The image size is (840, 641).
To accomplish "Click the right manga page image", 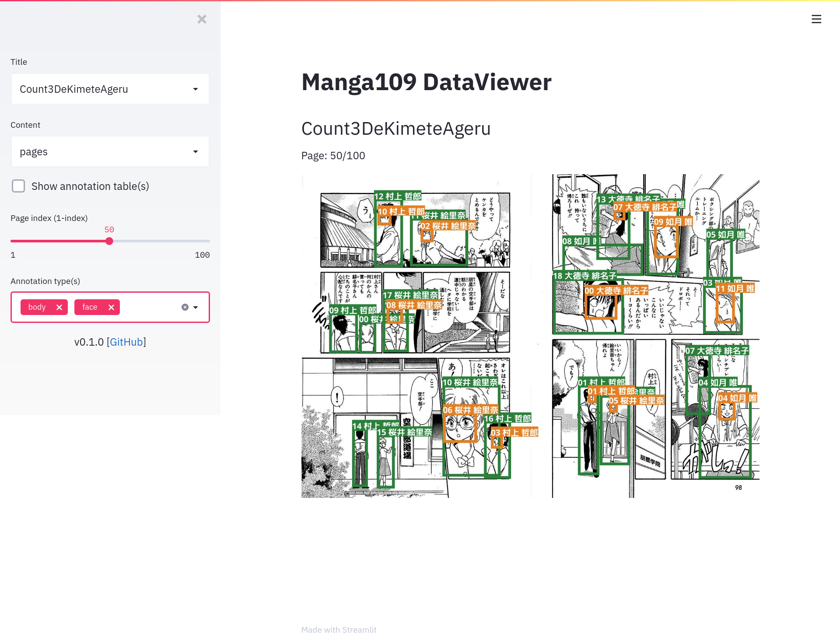I will click(x=655, y=336).
